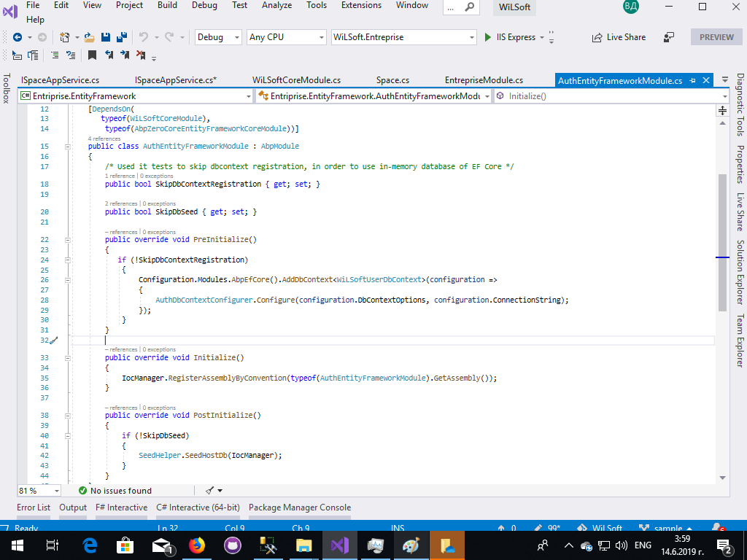Switch to the EntrepriseModule.cs tab

(x=484, y=80)
